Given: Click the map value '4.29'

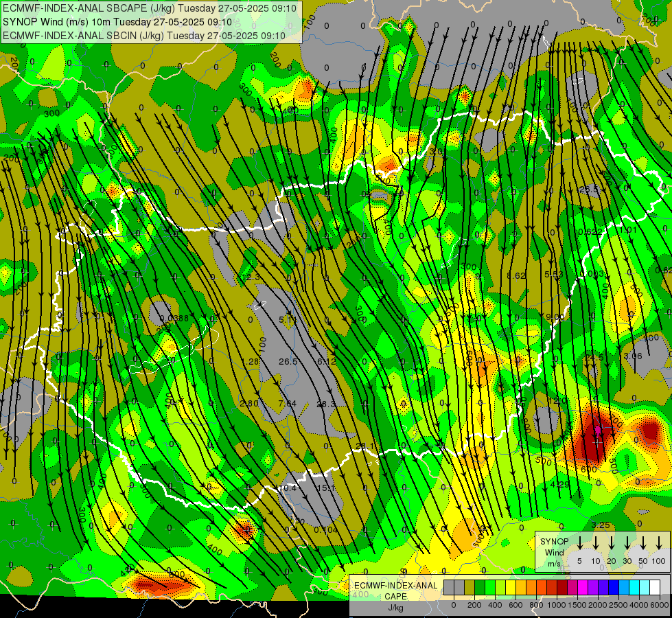Looking at the screenshot, I should [559, 484].
